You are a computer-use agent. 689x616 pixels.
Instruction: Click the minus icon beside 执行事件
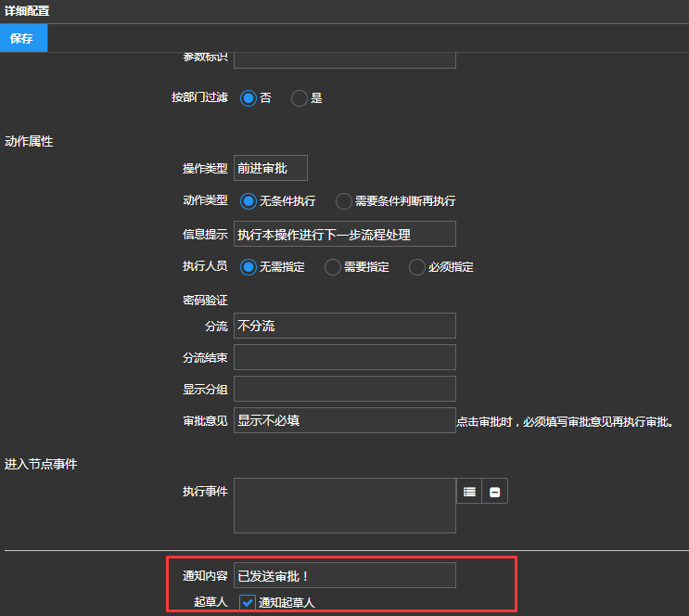pos(494,492)
